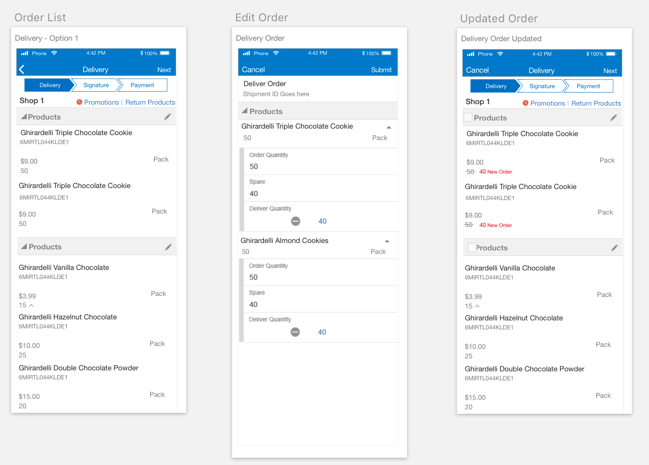Select Ghirardelli Vanilla Chocolate in Updated Order
Viewport: 649px width, 465px height.
point(510,268)
